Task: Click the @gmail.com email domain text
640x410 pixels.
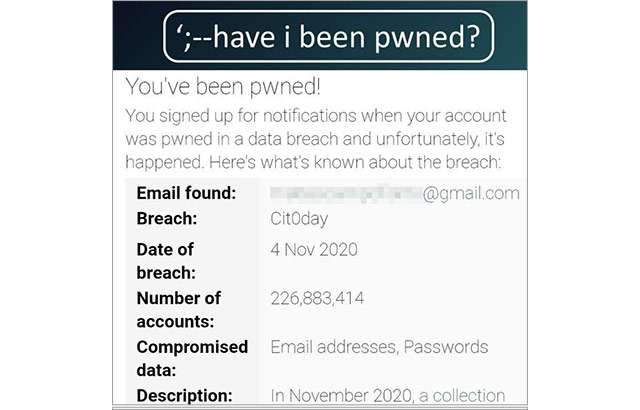Action: coord(471,193)
